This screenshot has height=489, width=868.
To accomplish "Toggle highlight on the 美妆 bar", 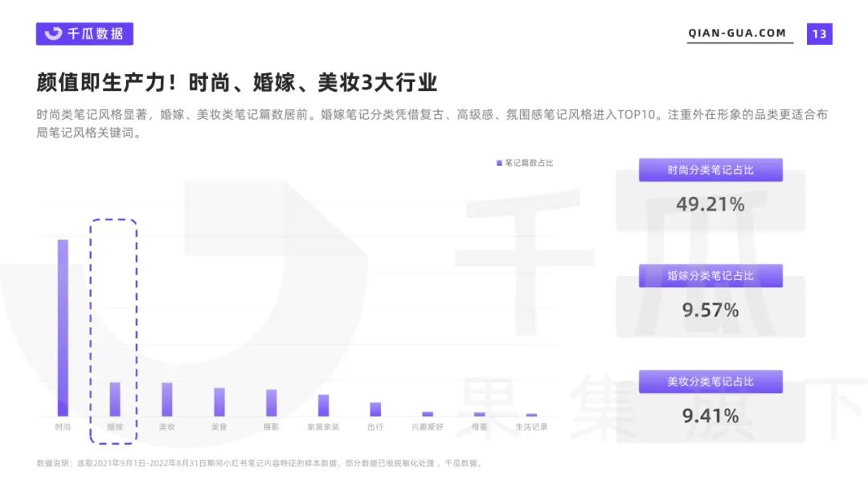I will 166,398.
